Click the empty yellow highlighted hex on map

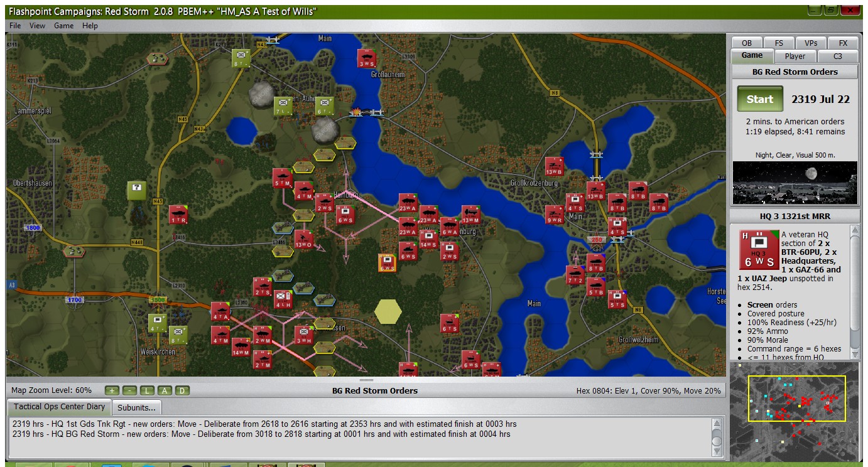pos(388,311)
